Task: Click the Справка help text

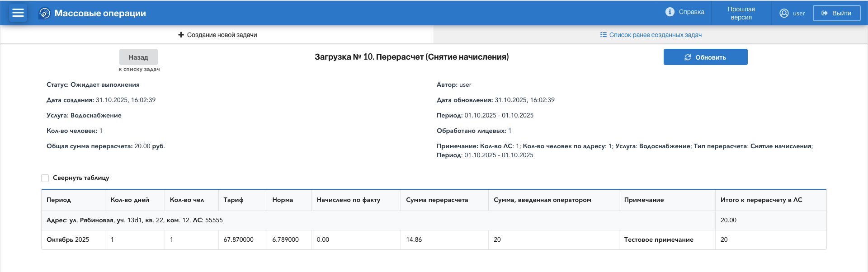Action: pos(691,12)
